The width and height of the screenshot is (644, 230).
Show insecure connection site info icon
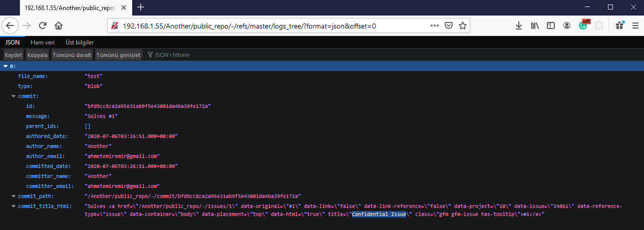pyautogui.click(x=115, y=25)
